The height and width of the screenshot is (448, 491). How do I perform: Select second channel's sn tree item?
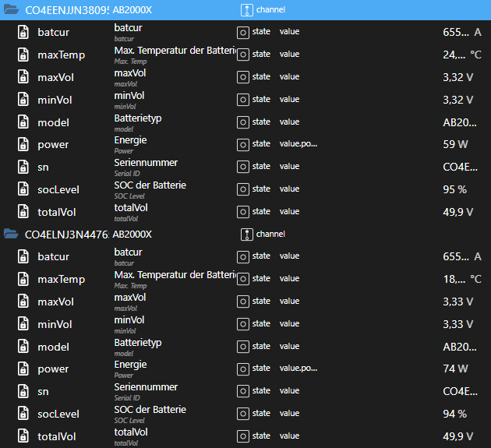(x=43, y=392)
